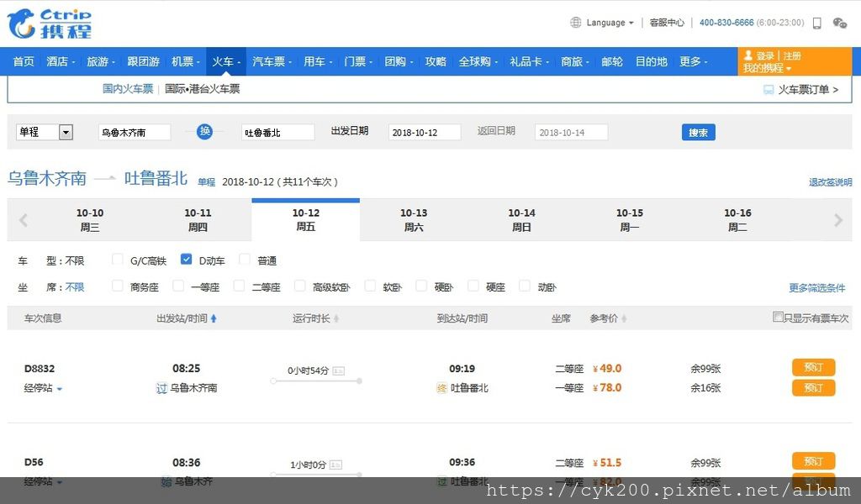Viewport: 861px width, 504px height.
Task: Open 退改签说明 link
Action: tap(830, 182)
